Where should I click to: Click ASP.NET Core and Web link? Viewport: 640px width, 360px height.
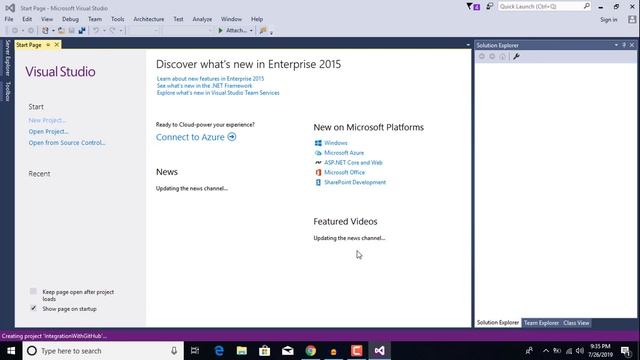[353, 162]
